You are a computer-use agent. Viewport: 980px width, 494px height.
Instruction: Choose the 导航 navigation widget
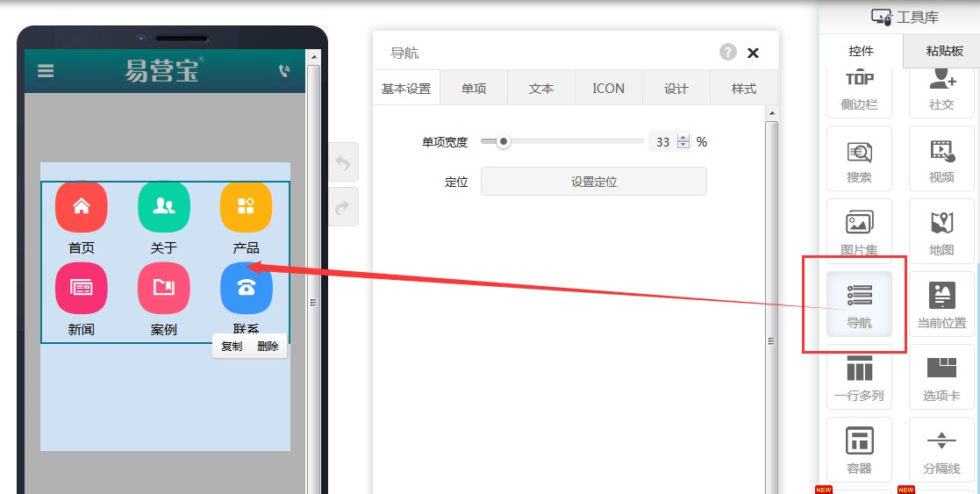pyautogui.click(x=860, y=304)
